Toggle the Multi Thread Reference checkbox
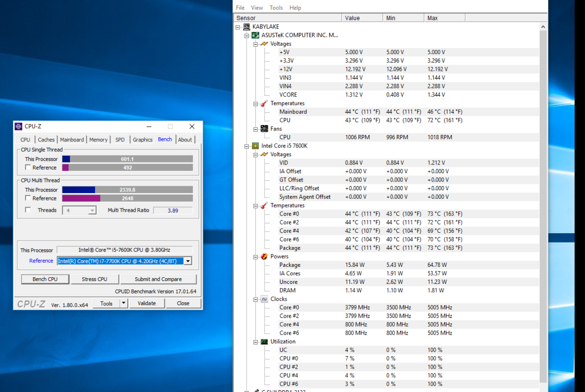This screenshot has width=585, height=392. (28, 198)
